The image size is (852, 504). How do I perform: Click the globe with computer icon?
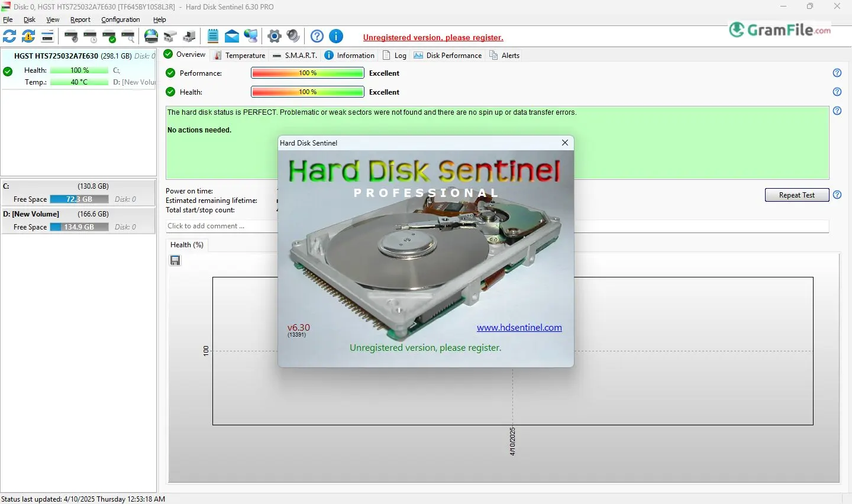(251, 37)
